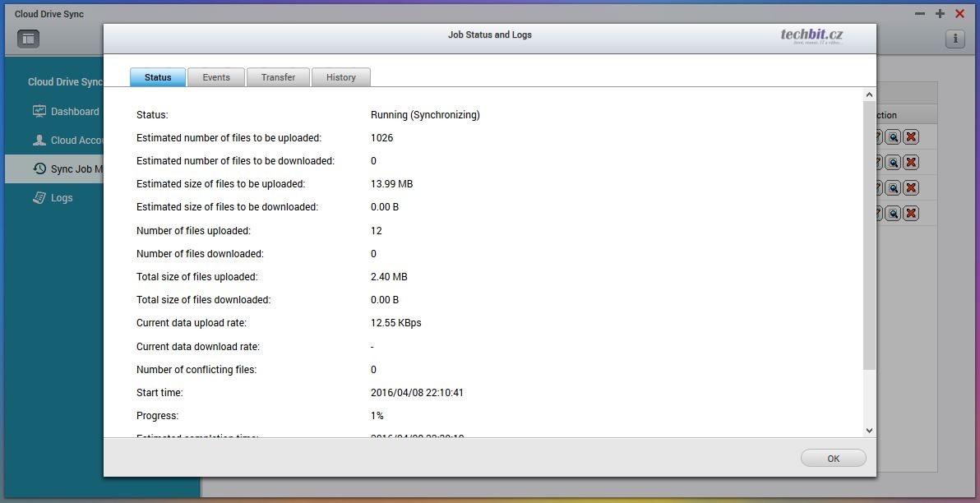Switch to the Events tab
The height and width of the screenshot is (503, 980).
pyautogui.click(x=216, y=77)
